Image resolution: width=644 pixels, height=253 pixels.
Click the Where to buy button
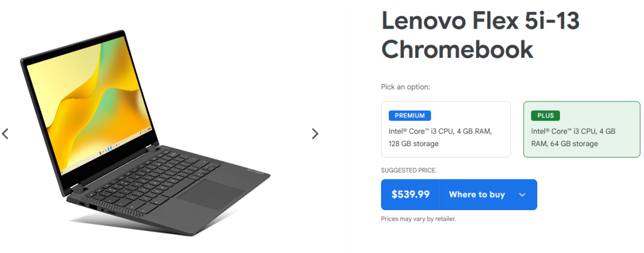[x=476, y=195]
